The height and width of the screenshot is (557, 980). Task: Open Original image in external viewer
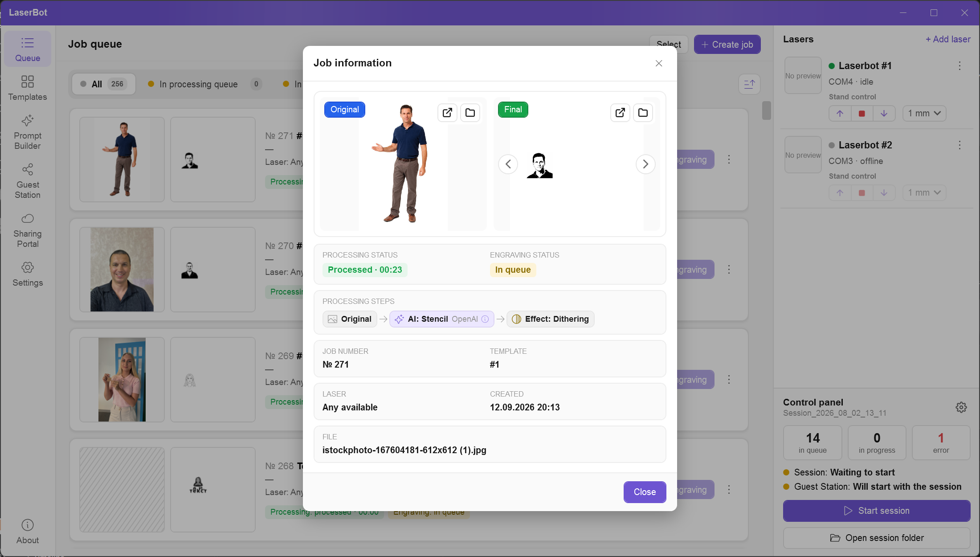tap(447, 113)
